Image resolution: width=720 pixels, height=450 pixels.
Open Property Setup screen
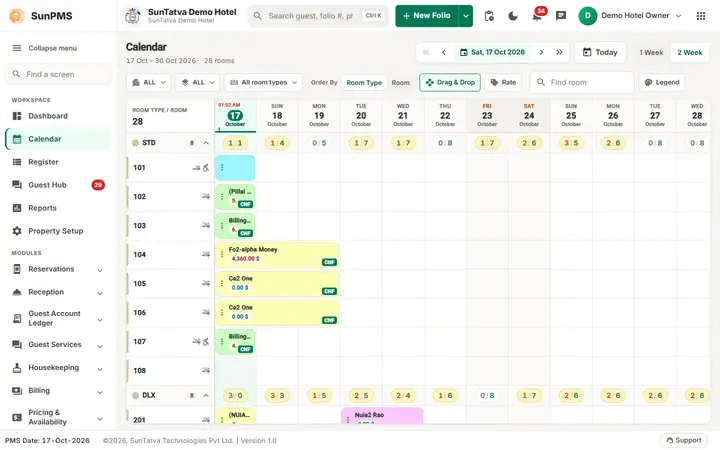(x=58, y=231)
